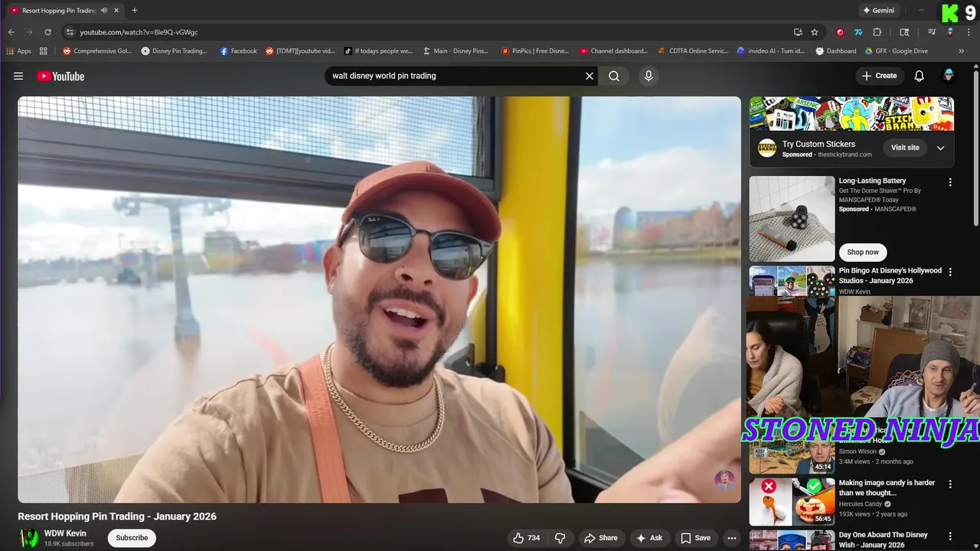The image size is (980, 551).
Task: Go to YouTube home via the logo
Action: [60, 76]
